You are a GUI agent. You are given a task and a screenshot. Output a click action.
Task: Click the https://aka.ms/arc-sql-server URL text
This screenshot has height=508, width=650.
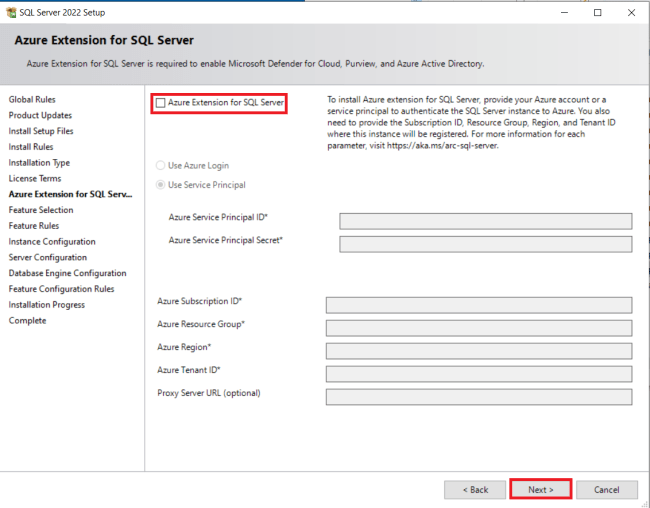click(442, 146)
